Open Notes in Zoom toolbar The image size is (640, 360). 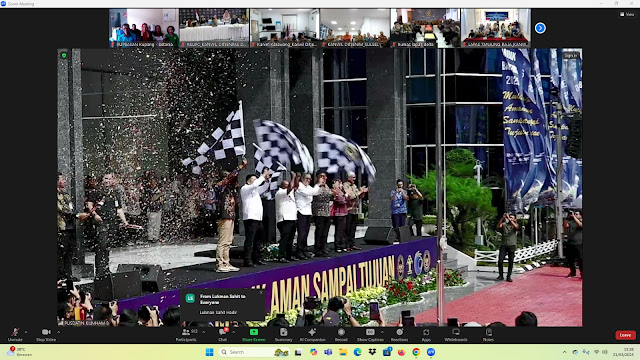click(488, 335)
